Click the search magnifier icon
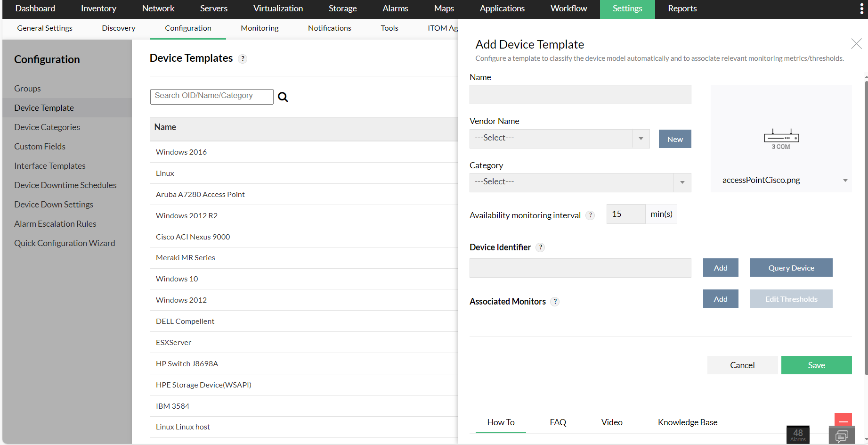The height and width of the screenshot is (445, 868). pos(283,97)
